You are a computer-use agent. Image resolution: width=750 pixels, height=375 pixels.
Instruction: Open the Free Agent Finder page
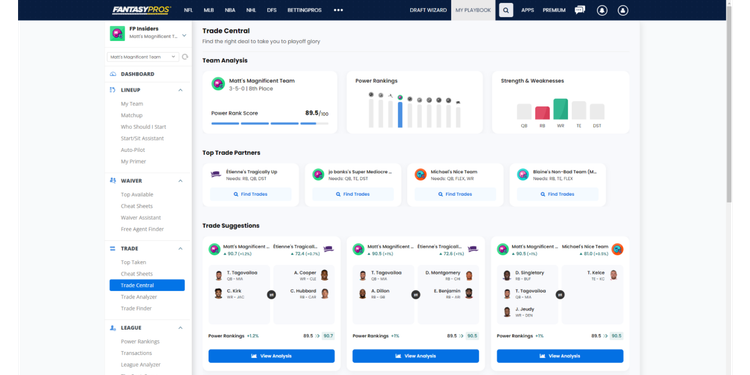(142, 229)
